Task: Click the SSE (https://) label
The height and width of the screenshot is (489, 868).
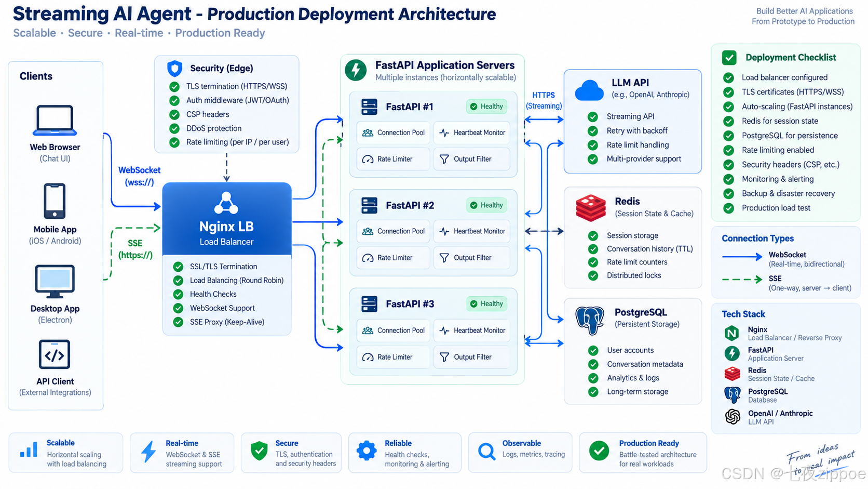Action: tap(135, 249)
